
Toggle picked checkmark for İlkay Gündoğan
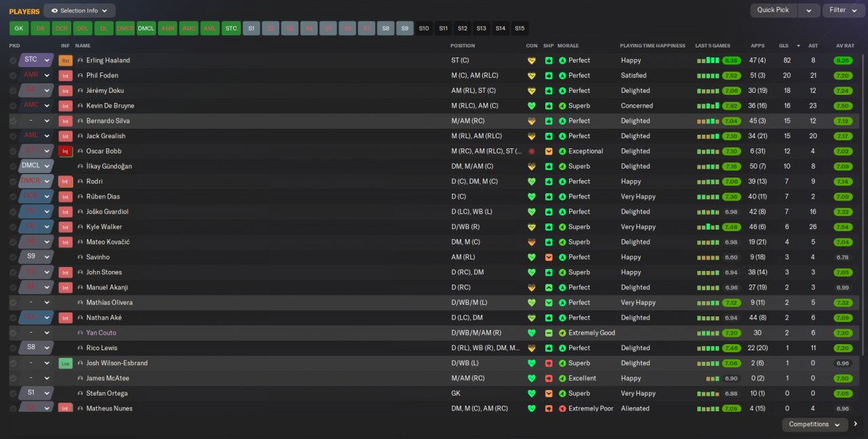[x=13, y=166]
